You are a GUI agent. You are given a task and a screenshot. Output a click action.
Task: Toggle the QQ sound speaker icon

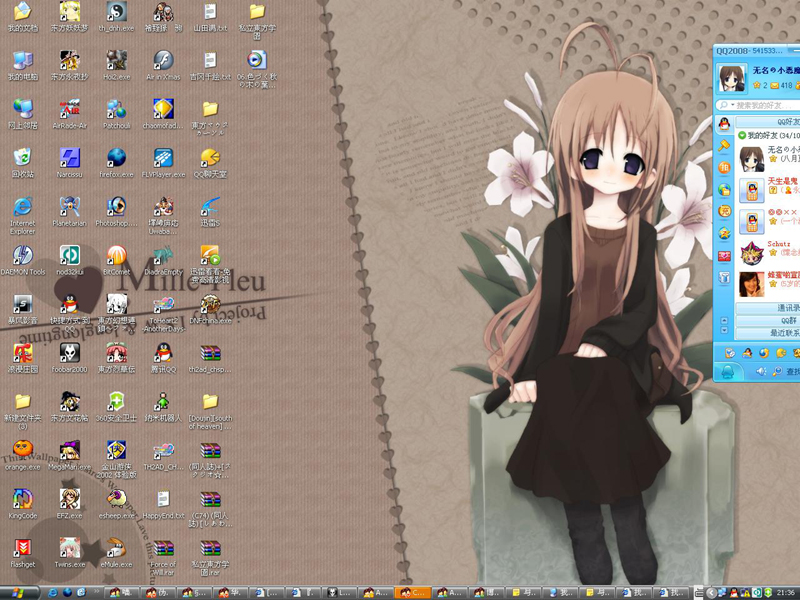(x=761, y=371)
